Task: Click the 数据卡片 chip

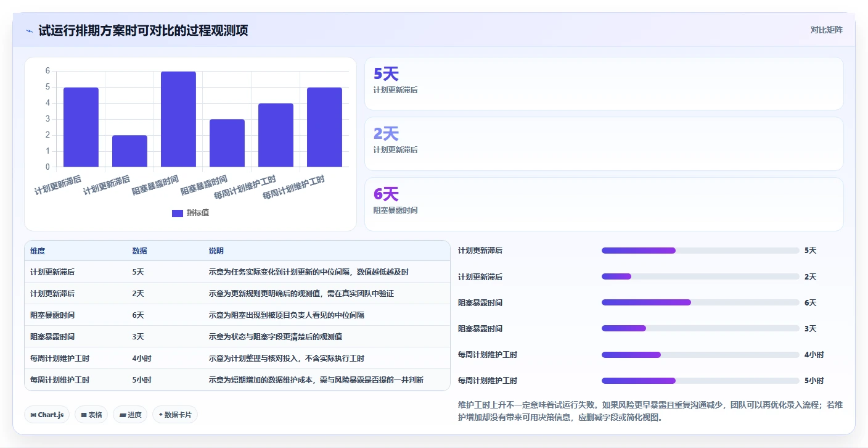Action: (175, 415)
